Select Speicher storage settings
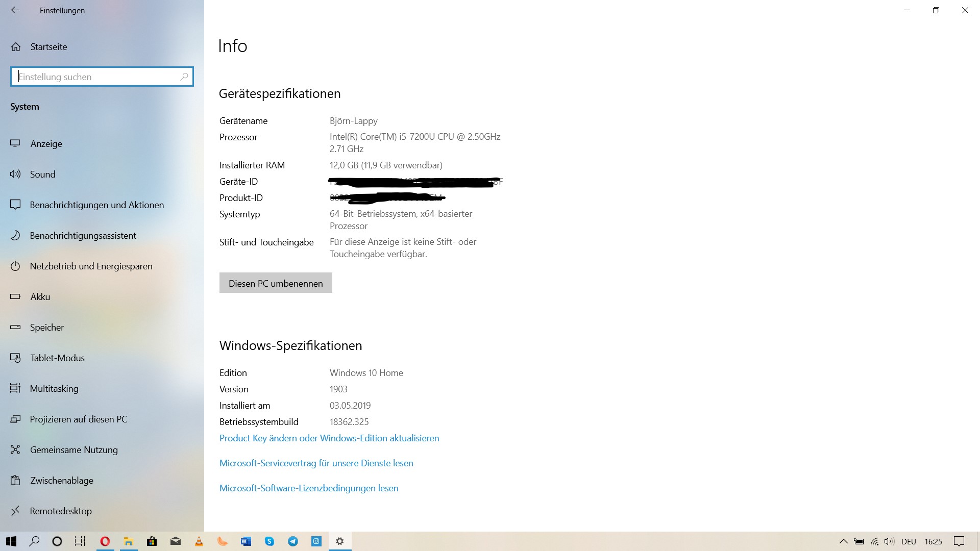The width and height of the screenshot is (980, 551). pos(46,328)
